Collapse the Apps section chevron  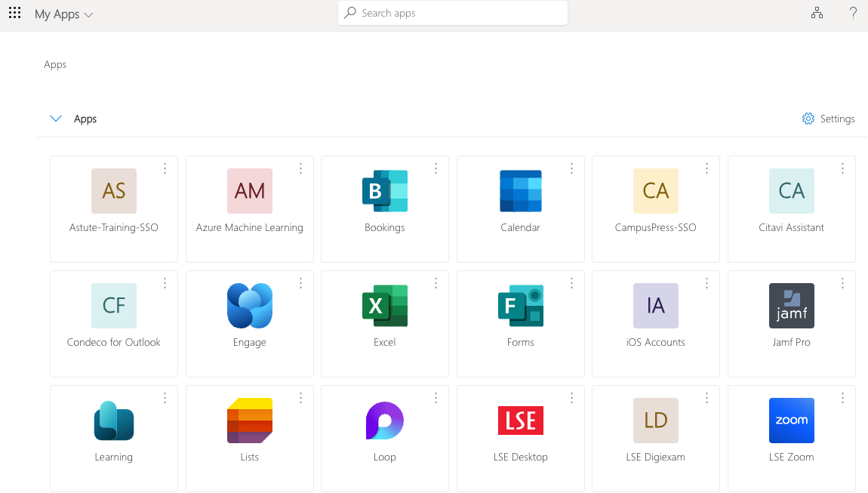tap(55, 119)
